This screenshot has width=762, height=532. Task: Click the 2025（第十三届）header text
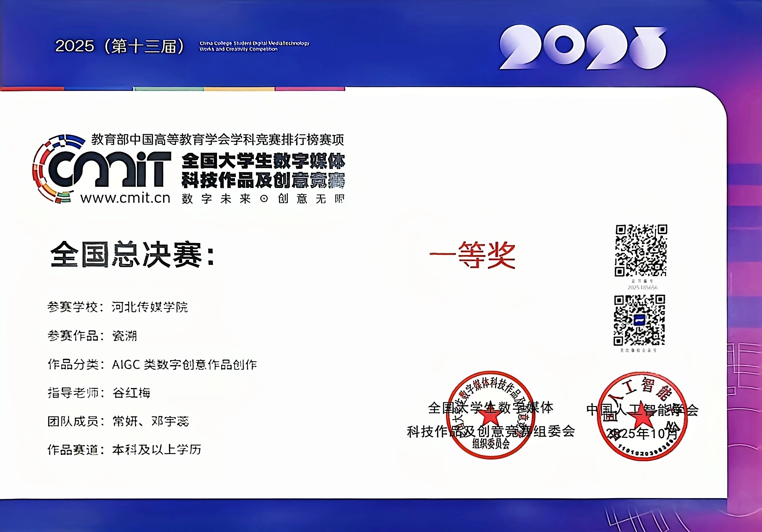click(x=120, y=46)
